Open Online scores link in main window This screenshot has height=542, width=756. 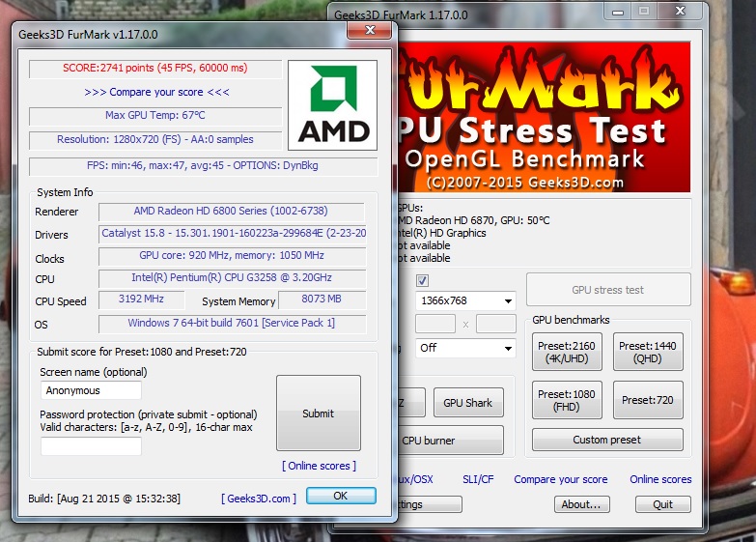coord(660,479)
